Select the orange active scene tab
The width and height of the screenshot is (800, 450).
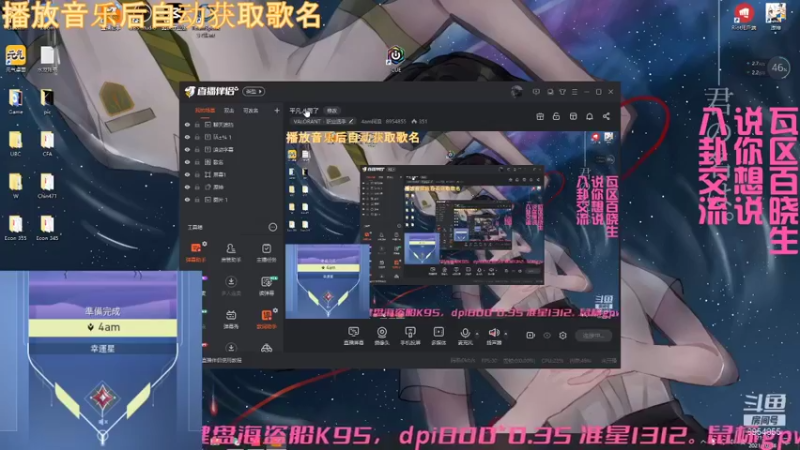205,110
